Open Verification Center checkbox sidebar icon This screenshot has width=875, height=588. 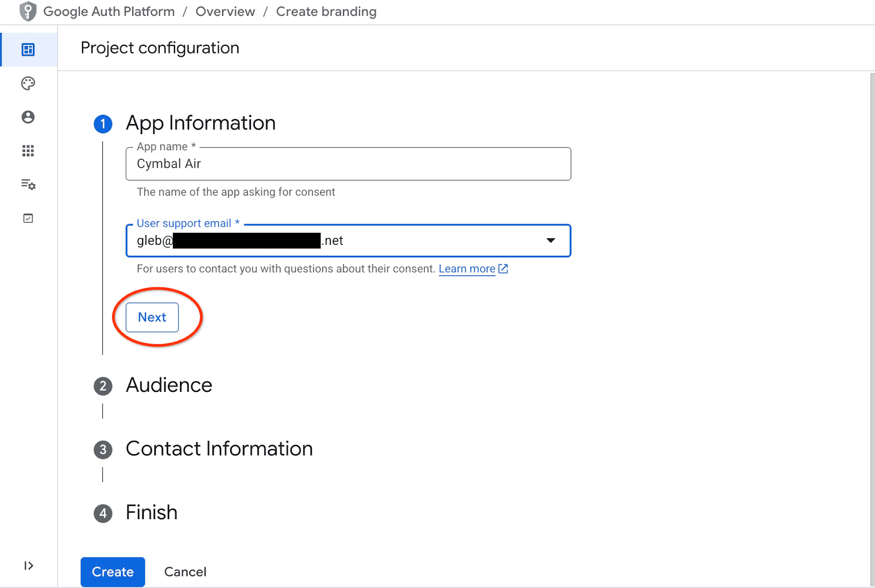pos(28,219)
